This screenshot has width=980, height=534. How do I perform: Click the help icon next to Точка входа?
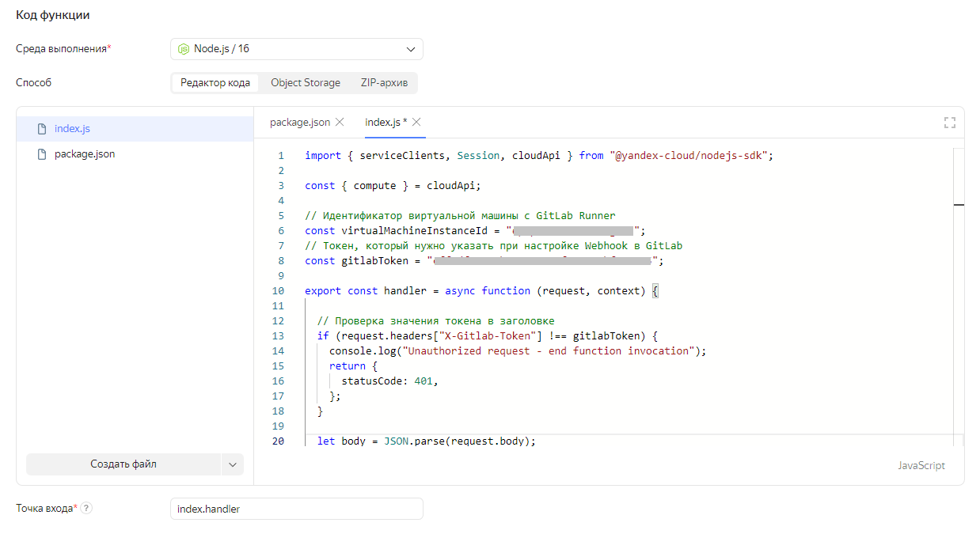pos(86,509)
